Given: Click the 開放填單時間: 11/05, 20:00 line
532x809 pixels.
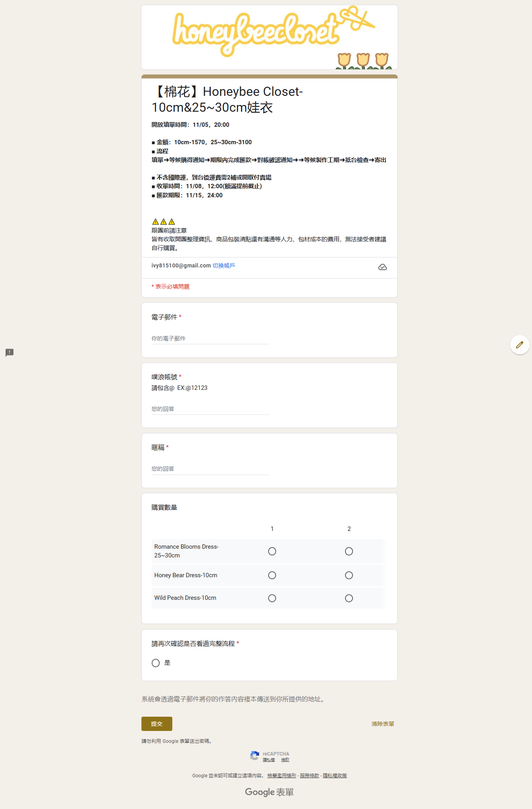Looking at the screenshot, I should pyautogui.click(x=191, y=125).
